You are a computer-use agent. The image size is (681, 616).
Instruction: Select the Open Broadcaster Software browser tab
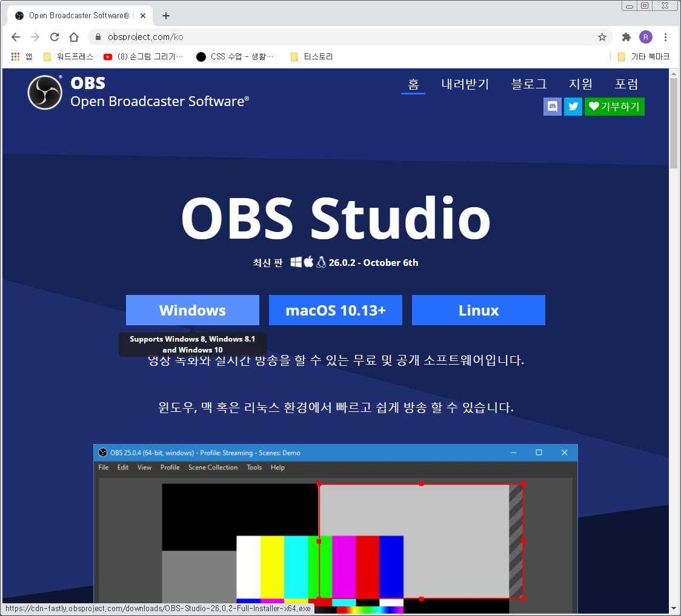click(x=81, y=16)
